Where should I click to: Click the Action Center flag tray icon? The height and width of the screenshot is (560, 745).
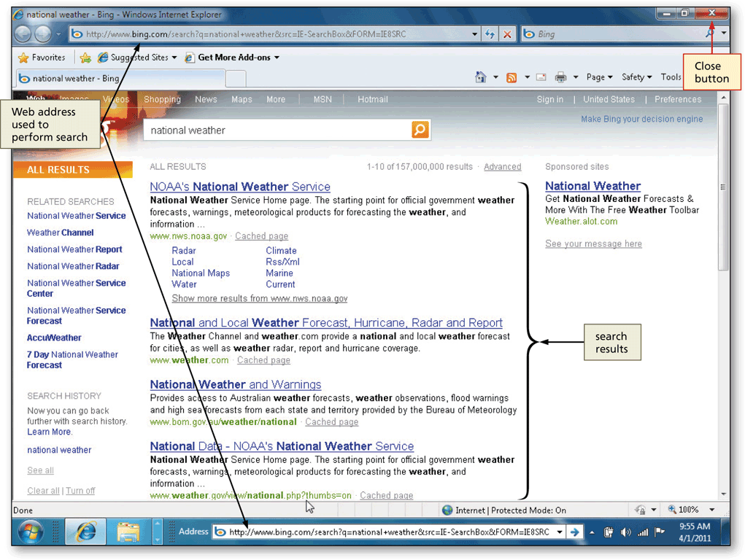click(x=660, y=532)
